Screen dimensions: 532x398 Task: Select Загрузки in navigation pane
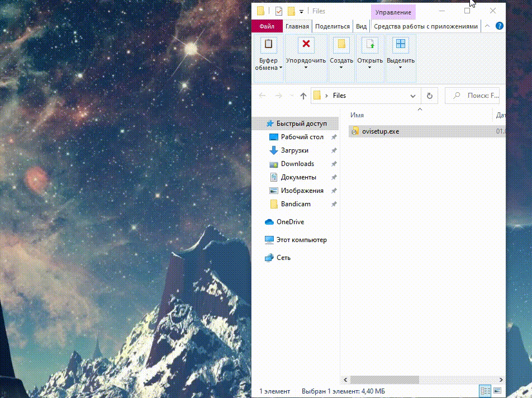click(294, 150)
